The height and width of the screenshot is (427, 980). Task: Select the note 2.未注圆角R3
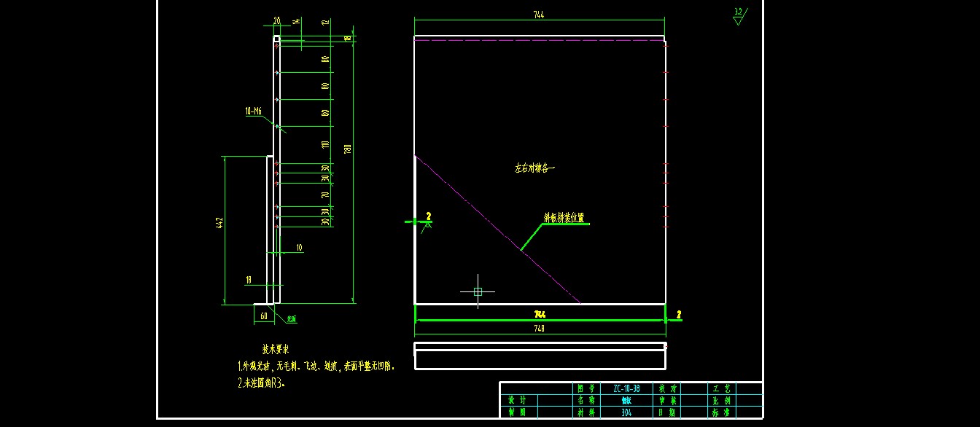pos(261,383)
